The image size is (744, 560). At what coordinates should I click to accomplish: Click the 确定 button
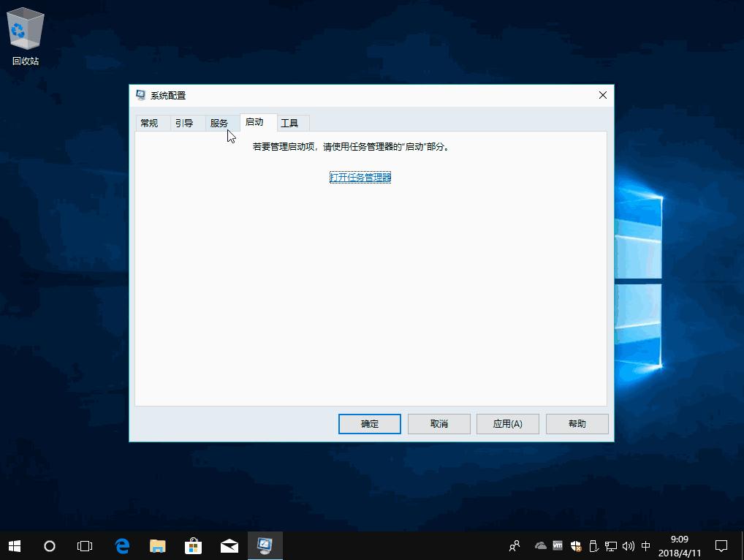pyautogui.click(x=369, y=423)
